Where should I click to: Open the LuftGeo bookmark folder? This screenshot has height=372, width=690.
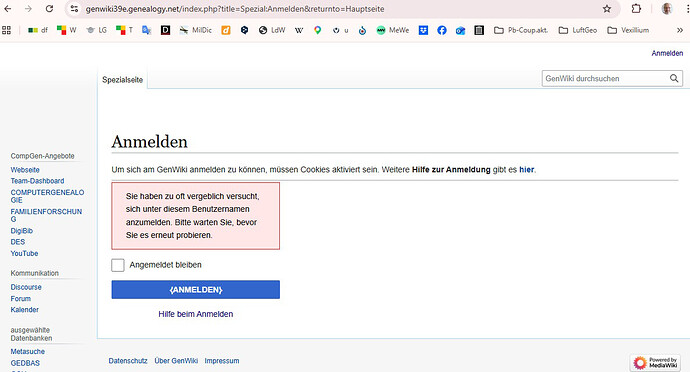point(578,30)
